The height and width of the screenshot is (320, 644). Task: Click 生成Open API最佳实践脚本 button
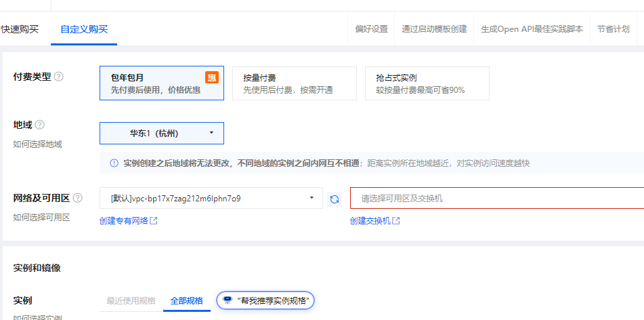click(532, 29)
